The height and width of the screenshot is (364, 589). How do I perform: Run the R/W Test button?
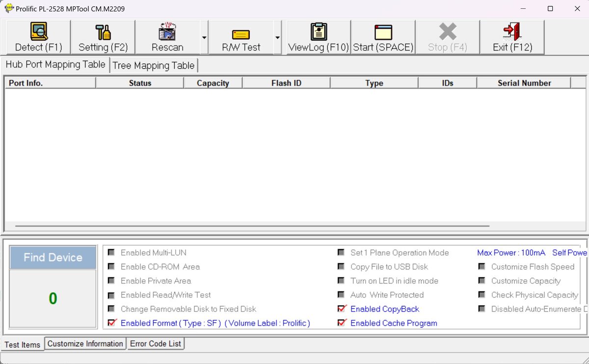point(241,37)
